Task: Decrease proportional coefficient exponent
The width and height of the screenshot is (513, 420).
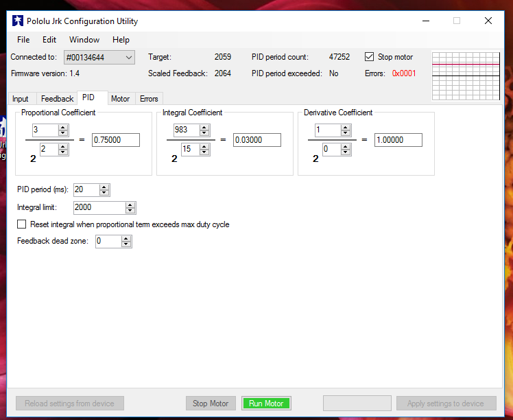Action: [x=63, y=152]
